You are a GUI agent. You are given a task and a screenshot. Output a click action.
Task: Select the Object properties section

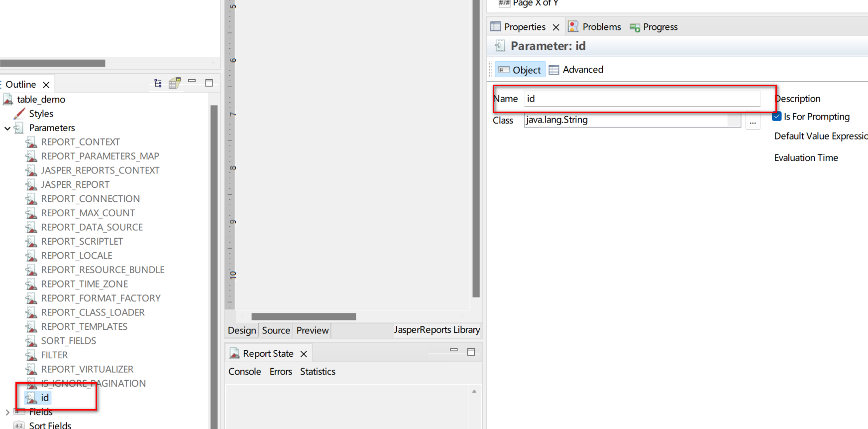pos(520,70)
